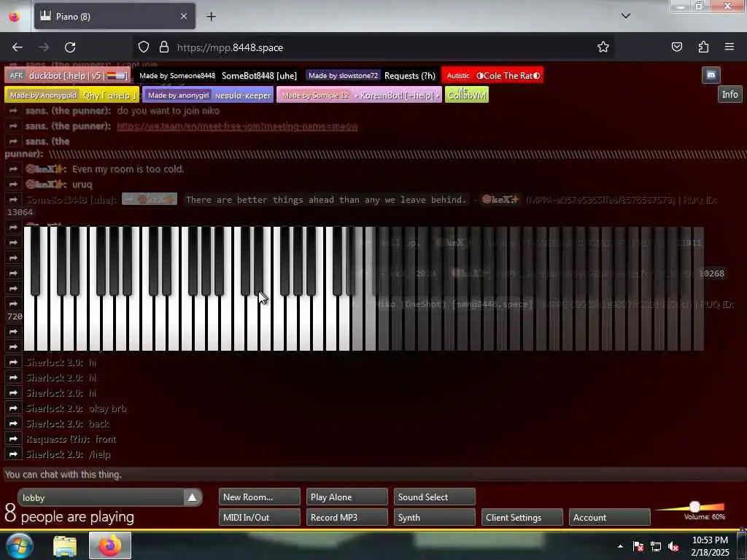Open Windows Start menu
747x560 pixels.
click(19, 545)
